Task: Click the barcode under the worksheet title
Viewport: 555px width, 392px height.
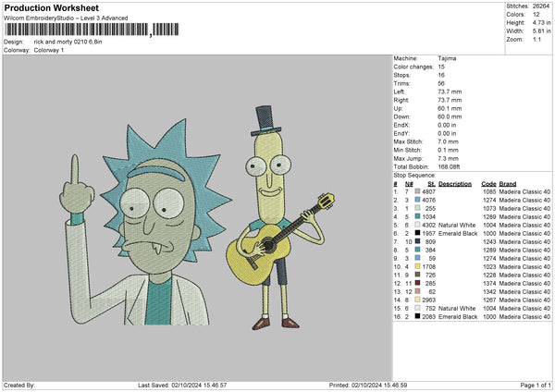Action: pos(92,30)
